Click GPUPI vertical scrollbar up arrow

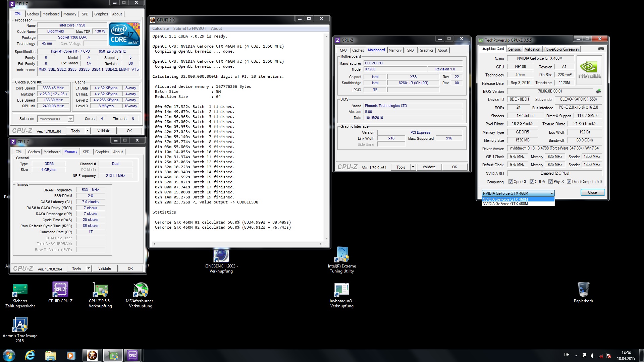point(326,36)
